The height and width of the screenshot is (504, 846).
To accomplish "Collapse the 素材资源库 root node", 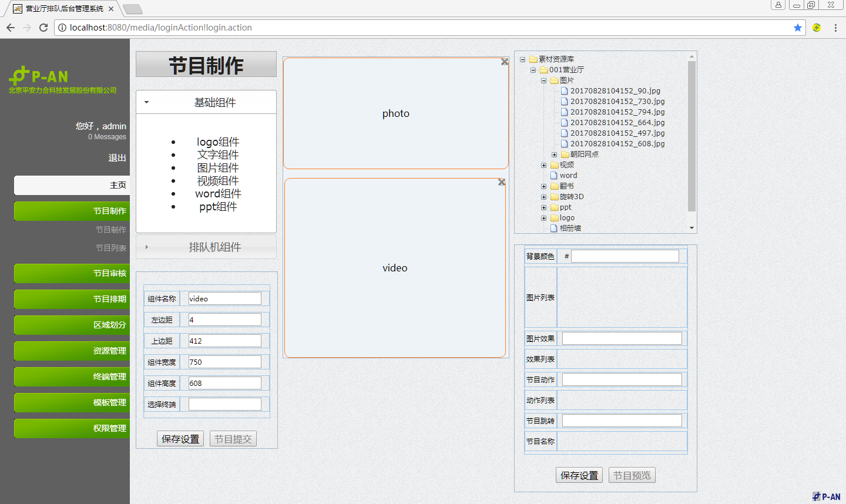I will pyautogui.click(x=522, y=59).
